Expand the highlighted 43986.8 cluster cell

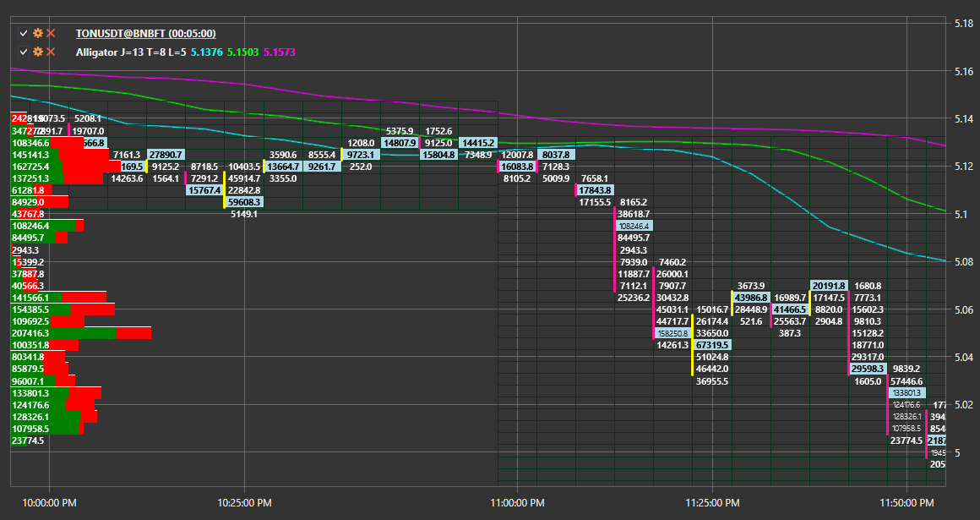tap(752, 298)
